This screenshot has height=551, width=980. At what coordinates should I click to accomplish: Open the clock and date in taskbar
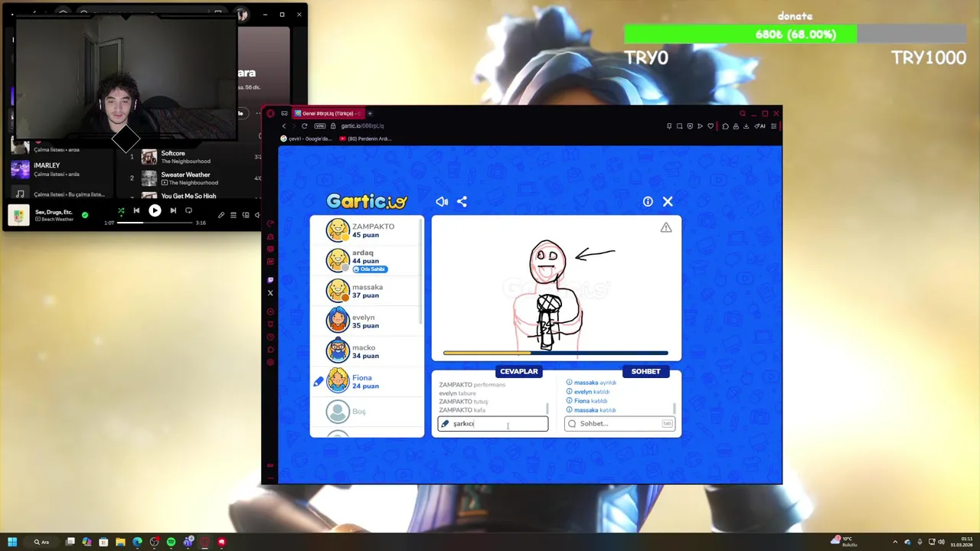tap(962, 542)
